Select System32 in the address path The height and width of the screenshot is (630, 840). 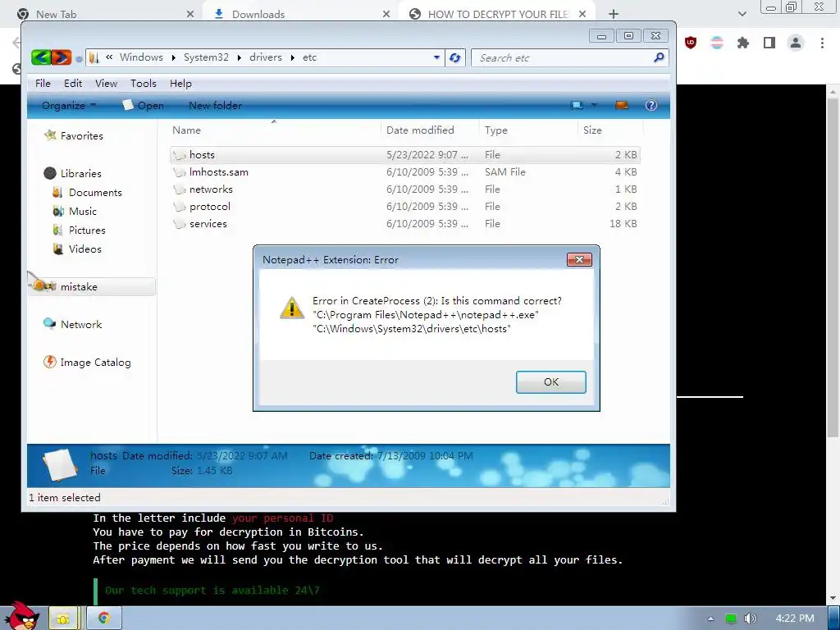point(206,57)
